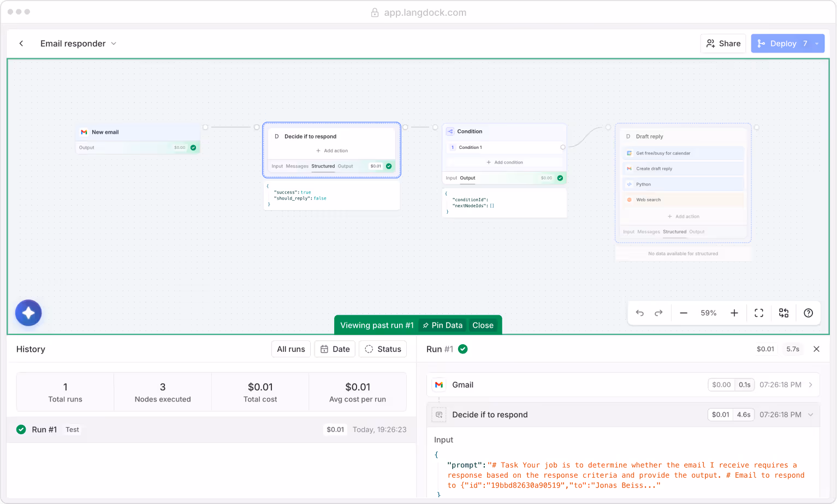The width and height of the screenshot is (837, 504).
Task: Fit the workflow to screen
Action: (x=759, y=313)
